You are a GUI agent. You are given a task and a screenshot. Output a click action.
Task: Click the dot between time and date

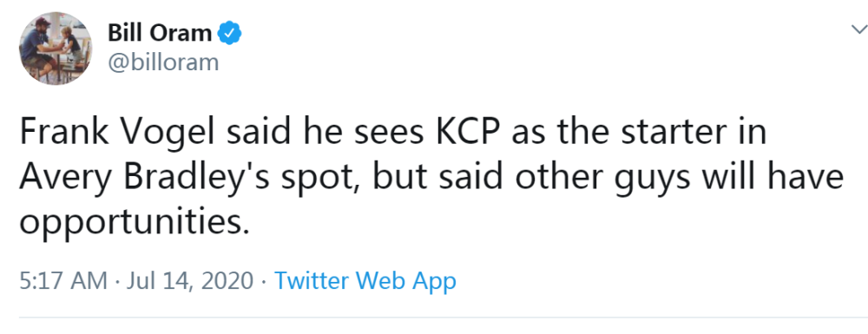click(x=117, y=281)
